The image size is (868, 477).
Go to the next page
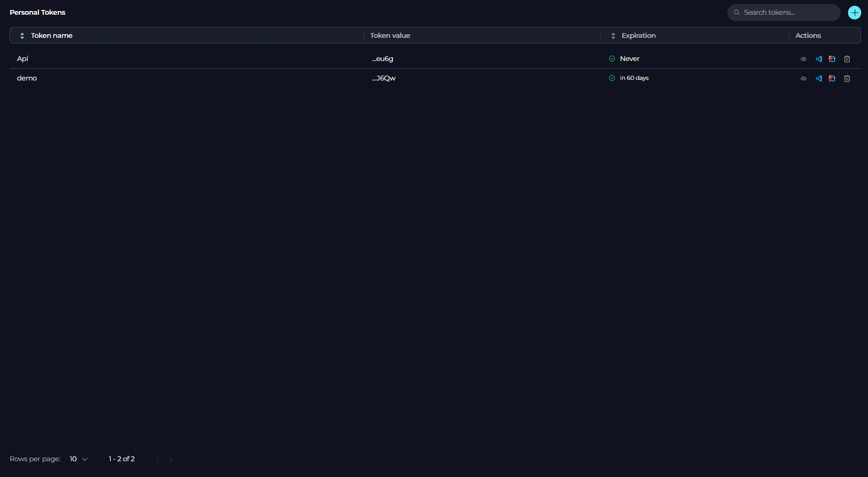pyautogui.click(x=171, y=459)
